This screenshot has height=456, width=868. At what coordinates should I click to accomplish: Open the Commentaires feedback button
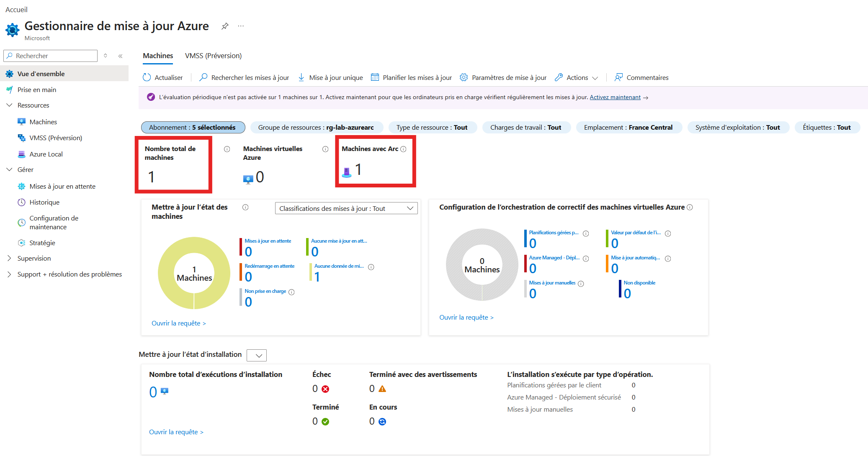pos(641,77)
